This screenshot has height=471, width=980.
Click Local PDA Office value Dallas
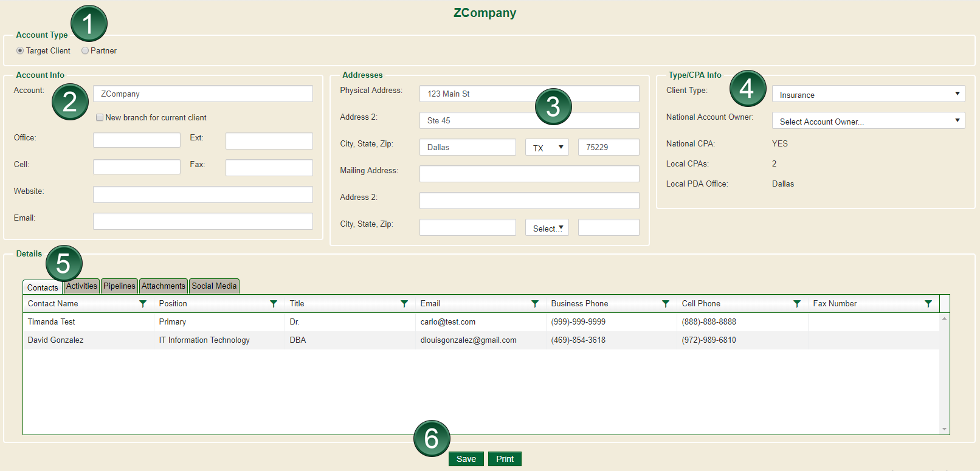point(783,184)
